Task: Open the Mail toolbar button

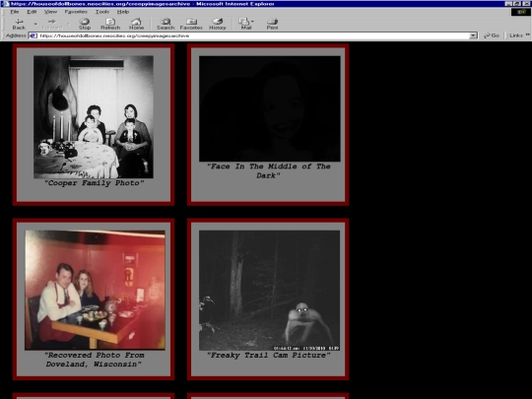Action: click(245, 24)
